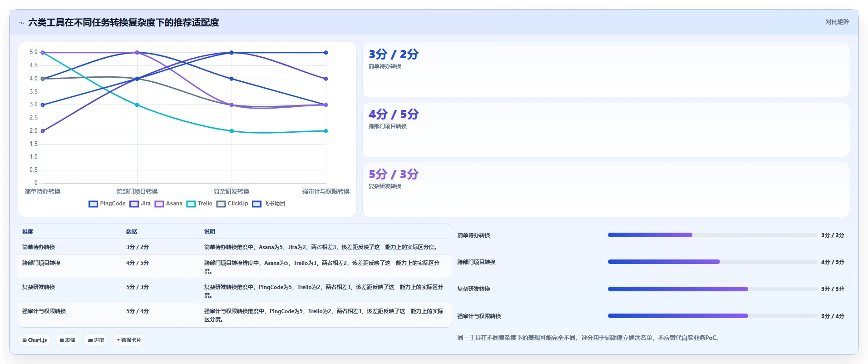868x364 pixels.
Task: Click the 5分 / 4分 value beside the progress bar
Action: pyautogui.click(x=833, y=316)
